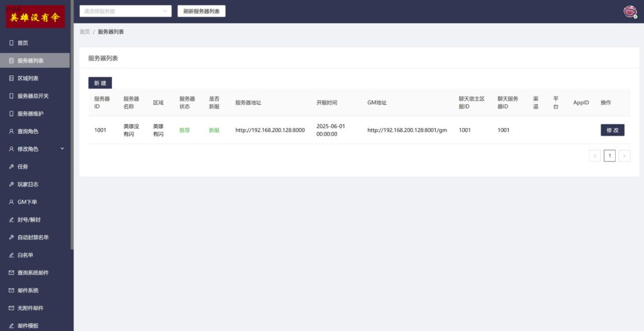
Task: Click 首页 breadcrumb link
Action: [84, 31]
